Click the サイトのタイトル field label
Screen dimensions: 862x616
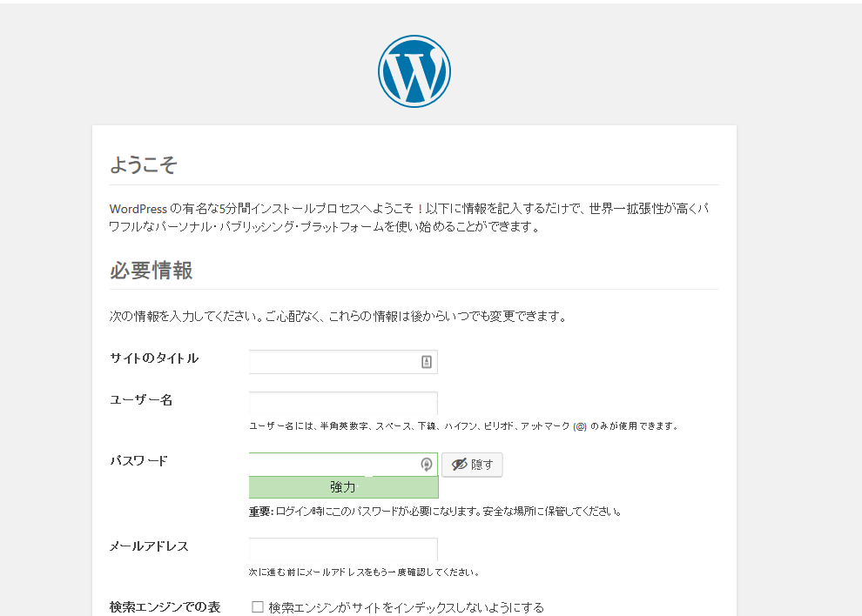coord(154,358)
